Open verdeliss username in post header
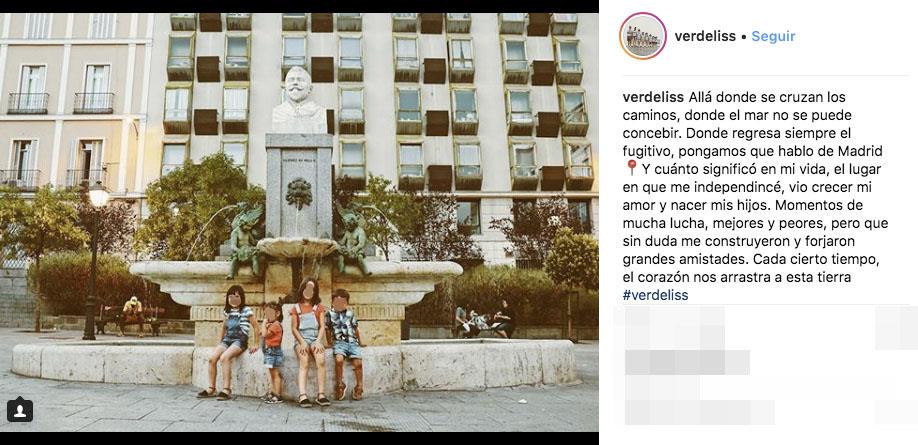 [705, 36]
